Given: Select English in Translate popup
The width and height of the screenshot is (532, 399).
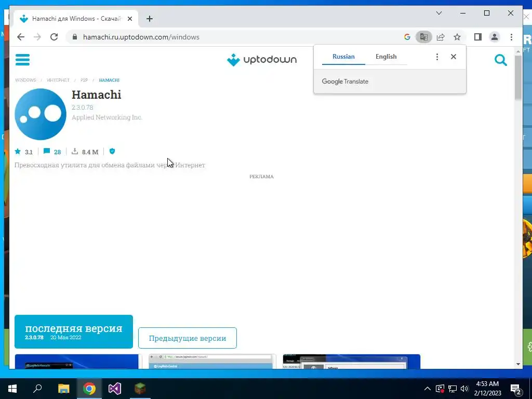Looking at the screenshot, I should pyautogui.click(x=386, y=57).
